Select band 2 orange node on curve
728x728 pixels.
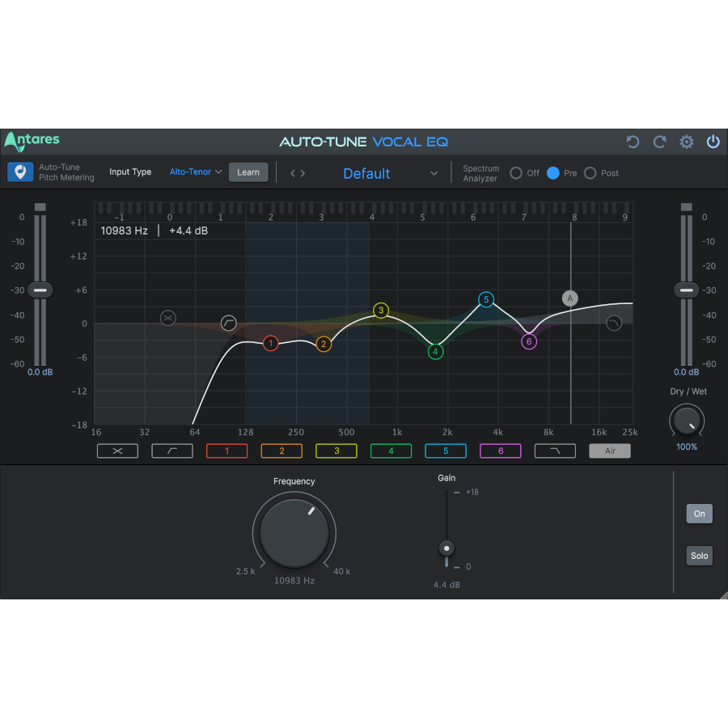pyautogui.click(x=324, y=344)
